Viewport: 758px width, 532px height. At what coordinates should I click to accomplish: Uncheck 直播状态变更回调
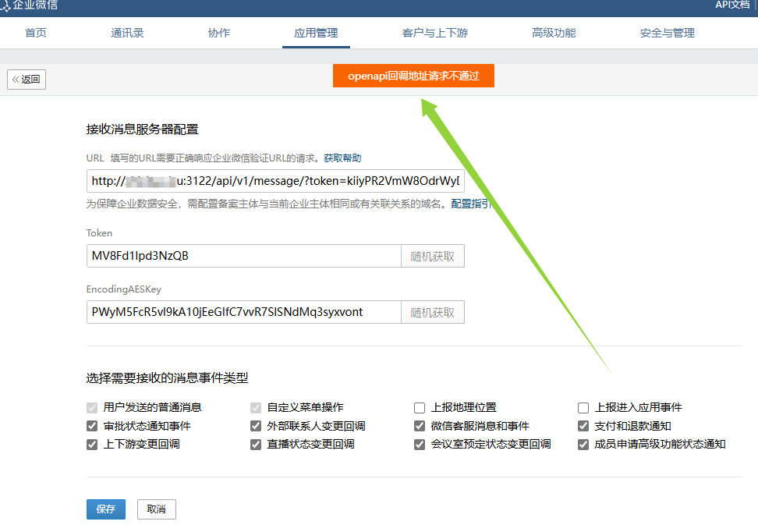[256, 445]
